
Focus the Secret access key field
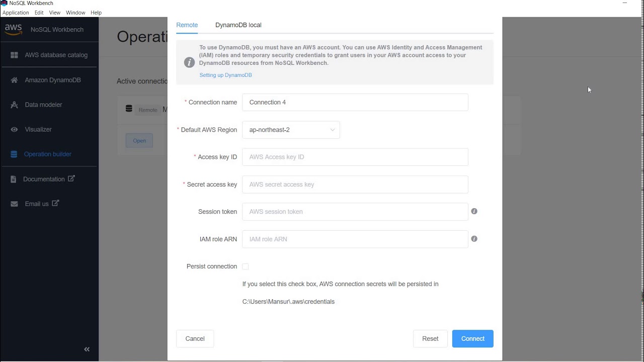pos(355,185)
